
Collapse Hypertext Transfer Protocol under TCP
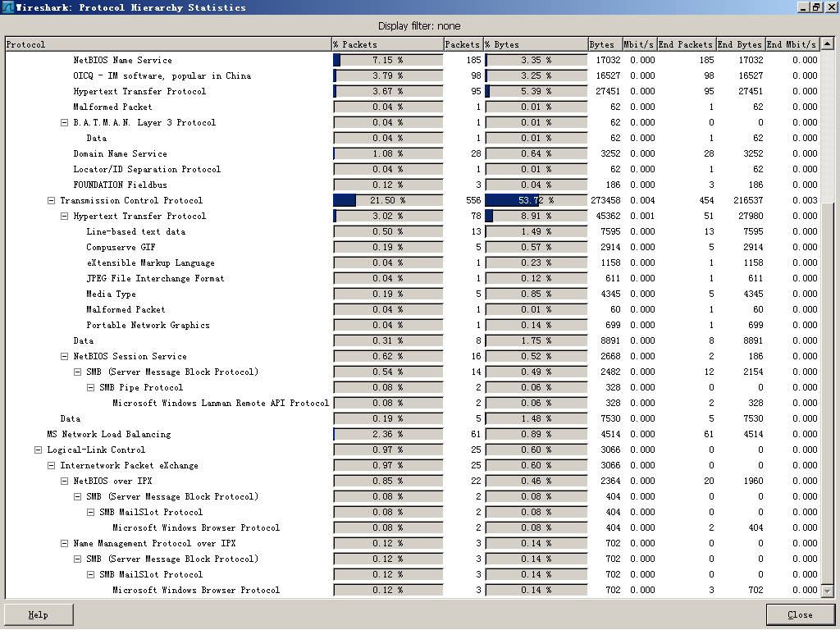click(x=64, y=216)
